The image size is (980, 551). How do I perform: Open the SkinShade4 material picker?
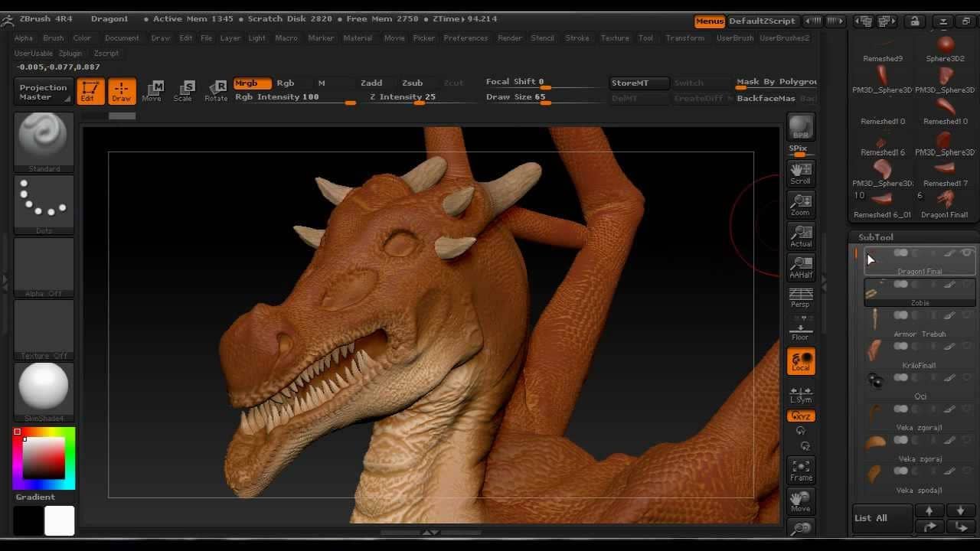pyautogui.click(x=44, y=388)
